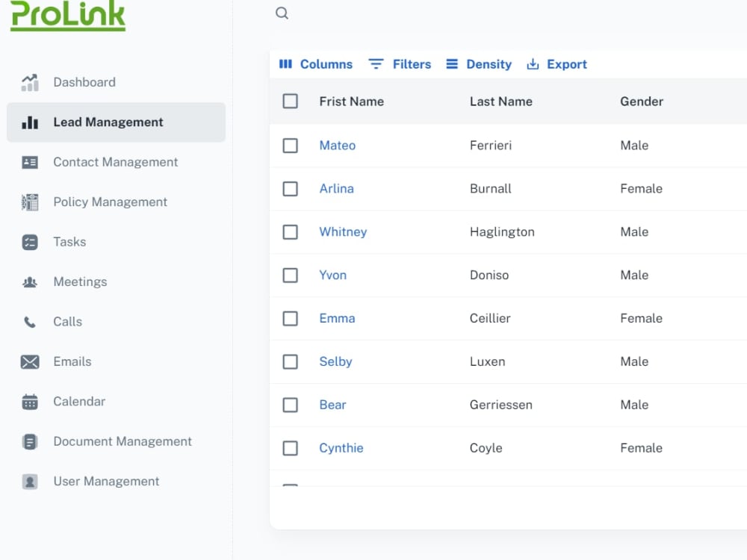The width and height of the screenshot is (747, 560).
Task: Click the User Management avatar icon
Action: tap(30, 482)
